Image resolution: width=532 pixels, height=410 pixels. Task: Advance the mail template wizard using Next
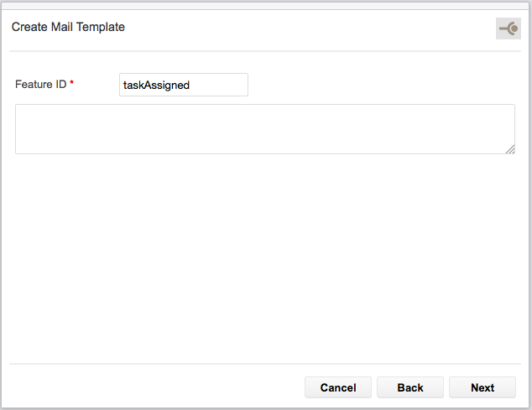click(482, 387)
